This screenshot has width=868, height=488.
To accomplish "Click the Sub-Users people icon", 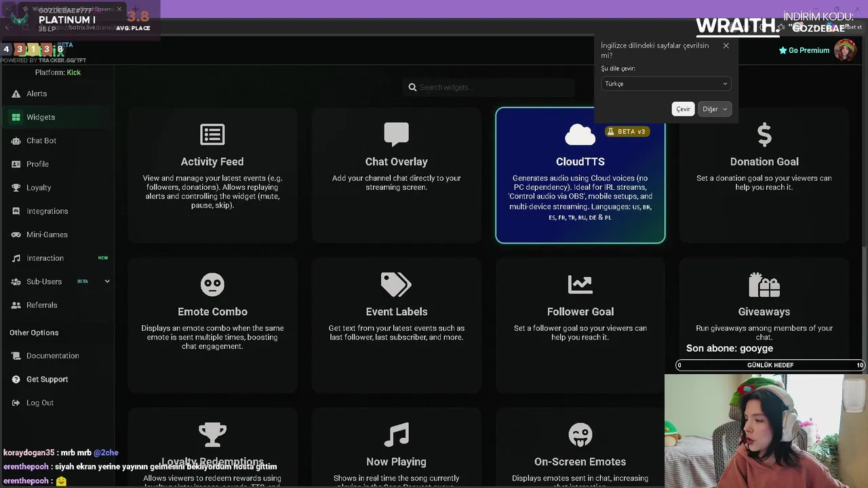I will [x=16, y=281].
